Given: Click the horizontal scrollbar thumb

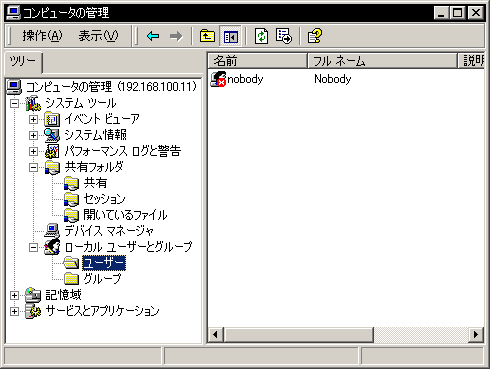Looking at the screenshot, I should click(x=298, y=334).
